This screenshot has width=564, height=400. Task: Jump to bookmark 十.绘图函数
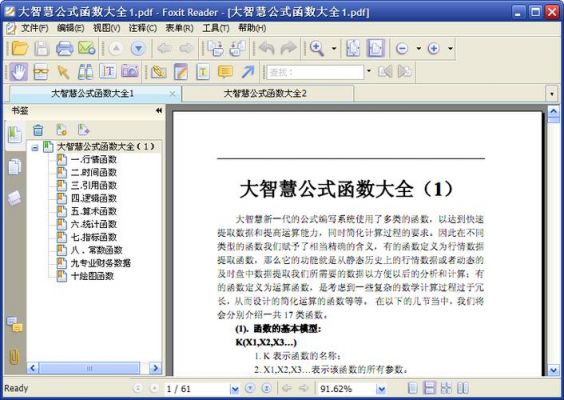click(92, 276)
